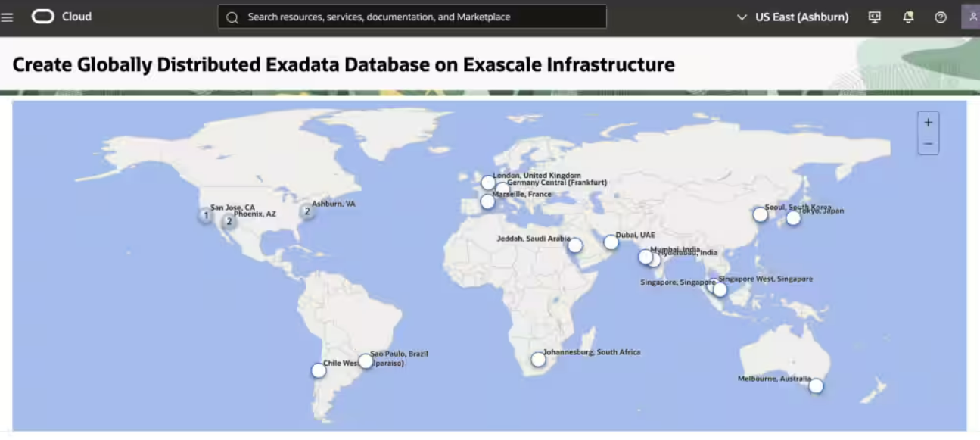Select the Phoenix, AZ map marker
The width and height of the screenshot is (980, 440).
(x=229, y=222)
